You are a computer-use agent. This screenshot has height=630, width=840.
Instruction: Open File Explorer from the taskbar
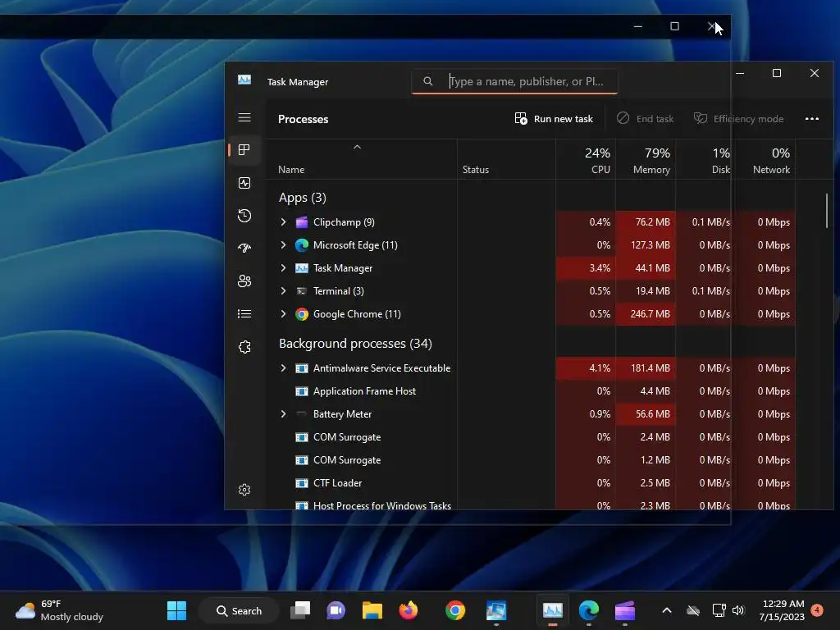pos(372,610)
